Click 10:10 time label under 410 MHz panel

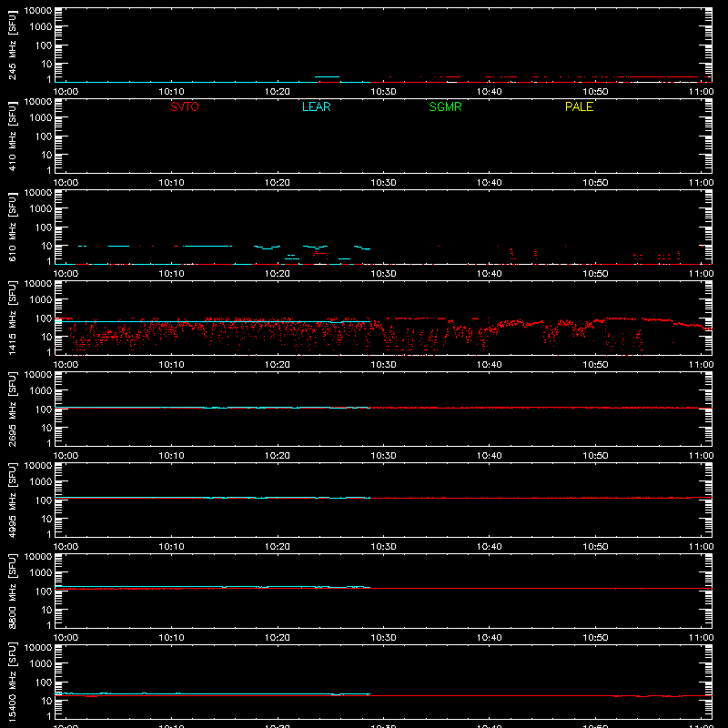pos(172,183)
